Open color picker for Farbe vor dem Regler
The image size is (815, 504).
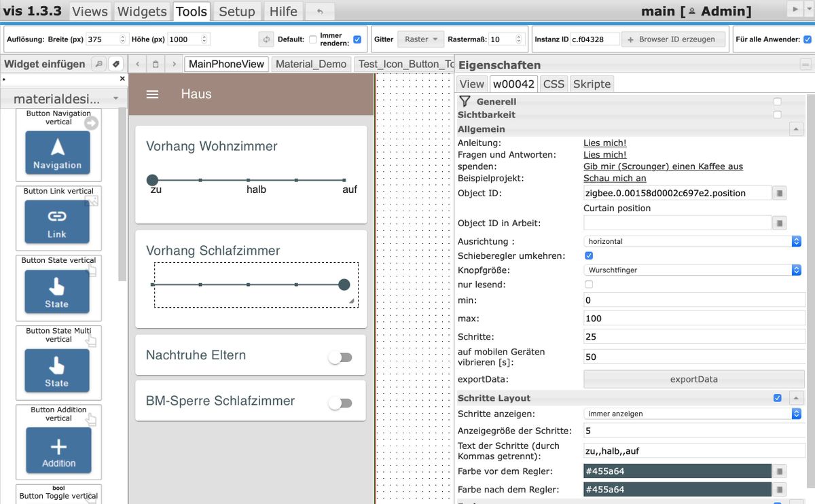click(780, 471)
